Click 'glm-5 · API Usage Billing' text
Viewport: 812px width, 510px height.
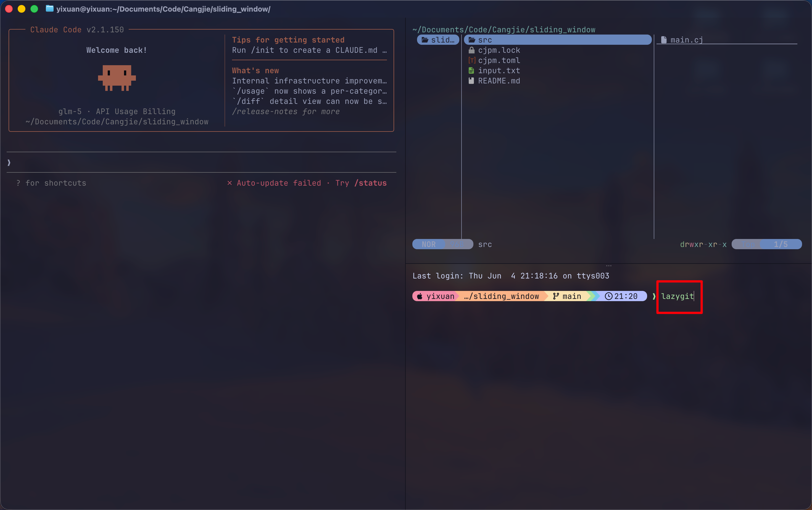117,111
